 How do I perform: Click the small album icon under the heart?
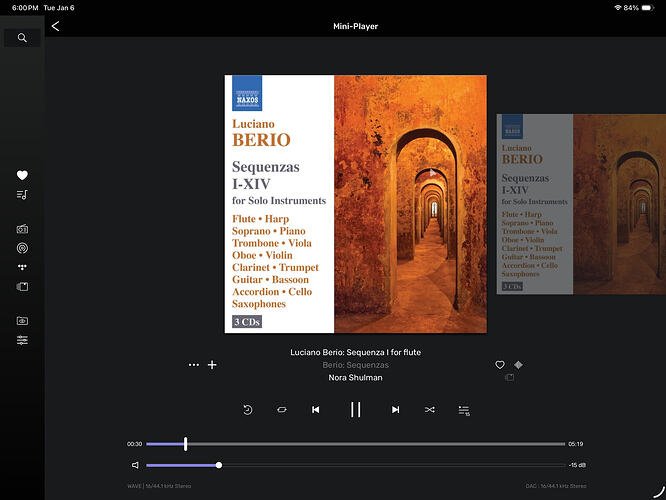pos(509,377)
